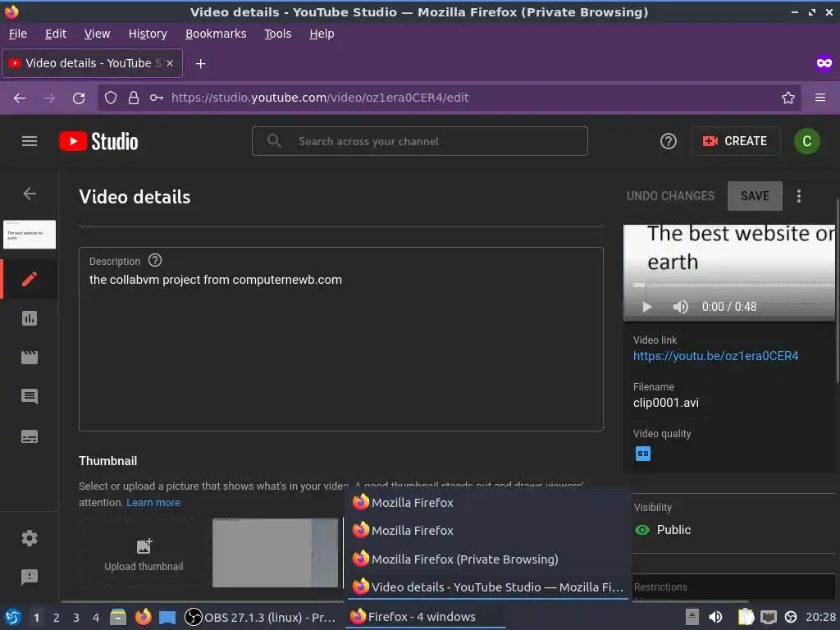Screen dimensions: 840x630
Task: Select first Mozilla Firefox window in list
Action: tap(488, 503)
